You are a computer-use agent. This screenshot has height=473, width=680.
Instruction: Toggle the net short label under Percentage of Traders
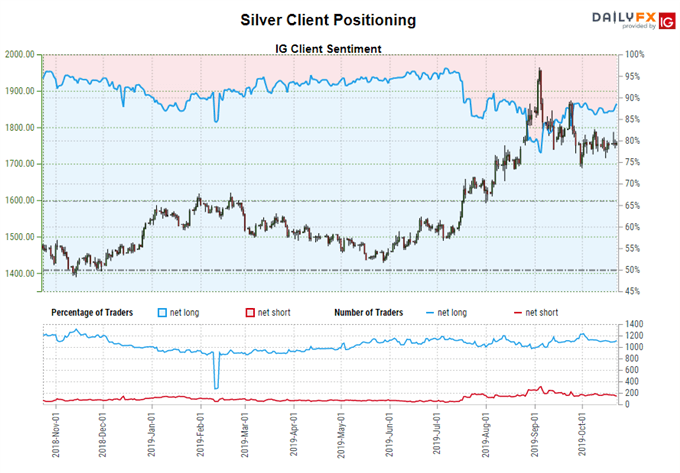[275, 312]
